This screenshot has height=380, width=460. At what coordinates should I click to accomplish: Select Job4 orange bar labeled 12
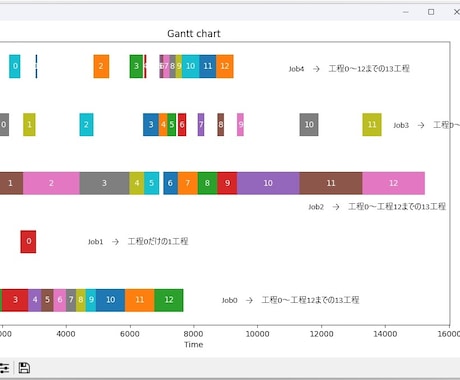pyautogui.click(x=225, y=66)
